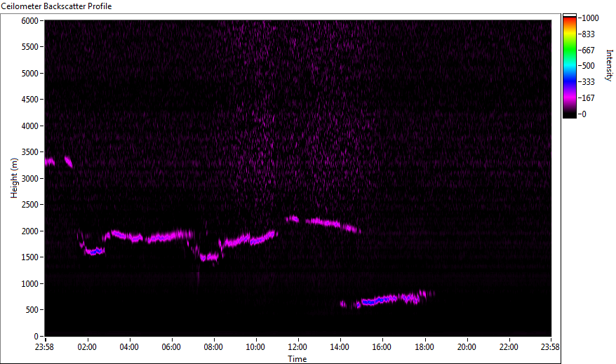This screenshot has width=616, height=364.
Task: Click the Intensity color scale label
Action: click(x=609, y=65)
